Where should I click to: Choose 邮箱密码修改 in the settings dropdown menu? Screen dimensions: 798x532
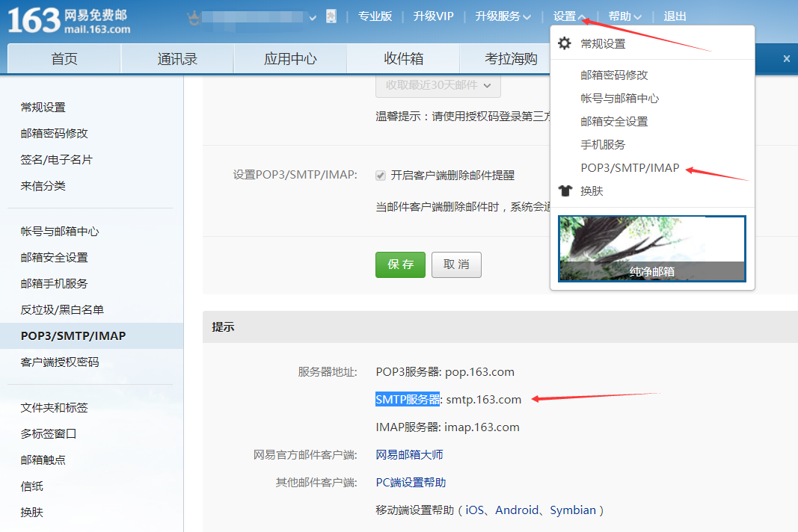click(614, 75)
